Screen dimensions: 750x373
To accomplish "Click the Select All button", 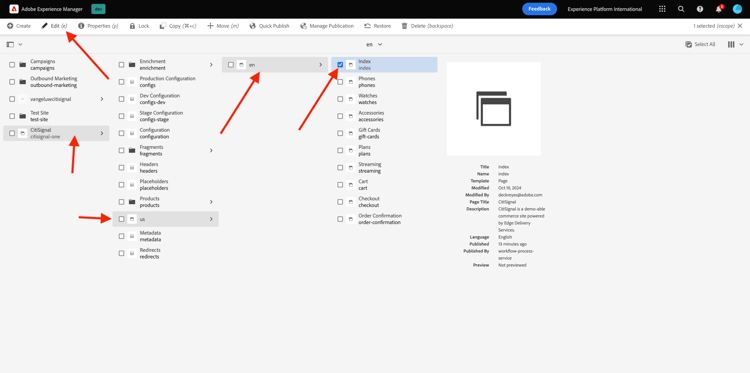I will coord(700,44).
